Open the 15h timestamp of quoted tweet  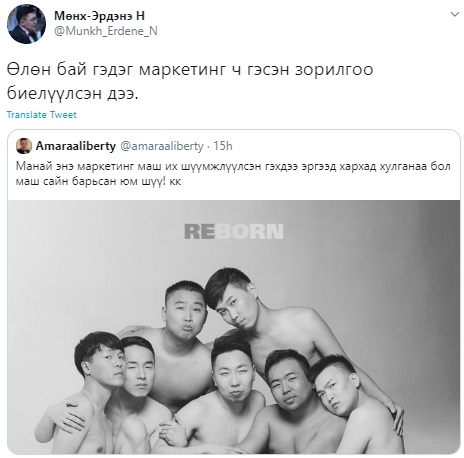223,146
